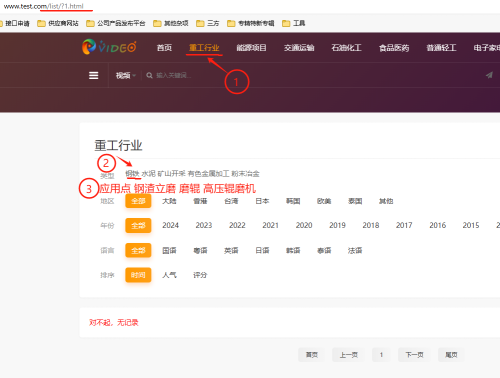Jump to 尾页 in pagination
Image resolution: width=500 pixels, height=378 pixels.
(x=451, y=355)
